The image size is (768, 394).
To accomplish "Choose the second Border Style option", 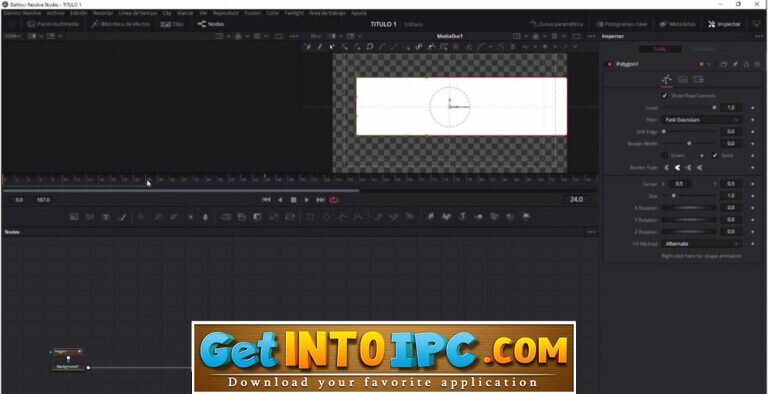I will [677, 168].
